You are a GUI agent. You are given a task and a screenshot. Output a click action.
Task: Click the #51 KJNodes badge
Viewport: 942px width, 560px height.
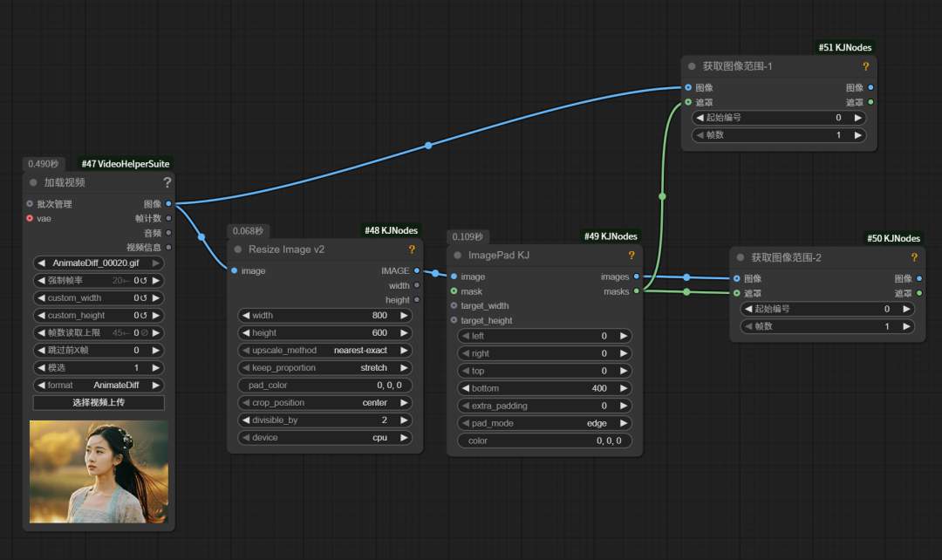[844, 47]
